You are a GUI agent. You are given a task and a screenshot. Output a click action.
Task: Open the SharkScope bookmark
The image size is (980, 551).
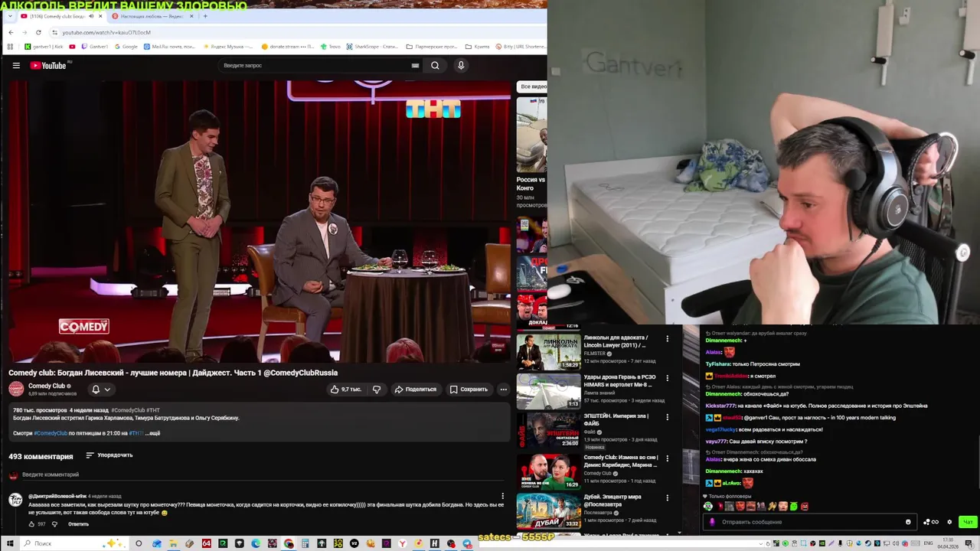point(372,47)
